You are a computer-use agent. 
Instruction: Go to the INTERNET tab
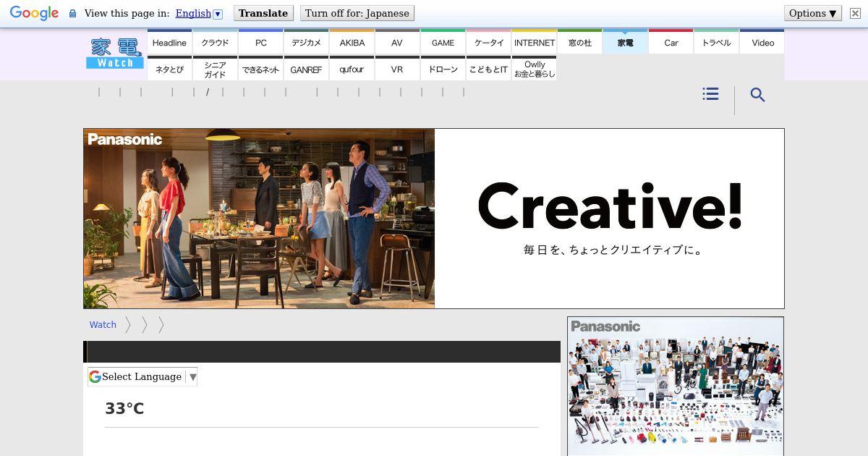tap(534, 42)
